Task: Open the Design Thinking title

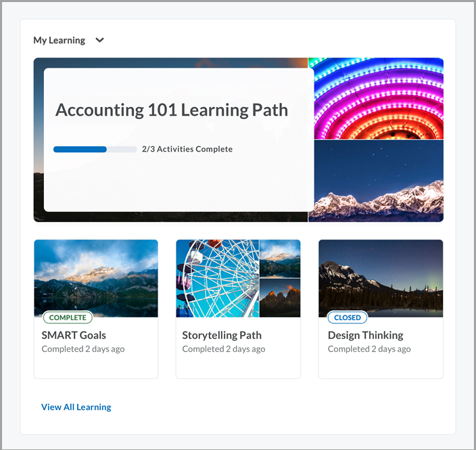Action: [x=366, y=335]
